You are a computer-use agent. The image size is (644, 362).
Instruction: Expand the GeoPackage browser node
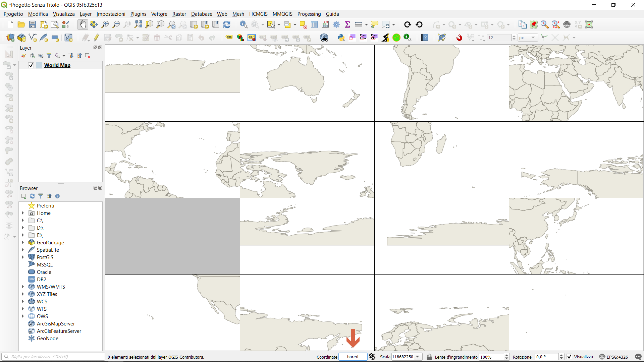tap(23, 242)
